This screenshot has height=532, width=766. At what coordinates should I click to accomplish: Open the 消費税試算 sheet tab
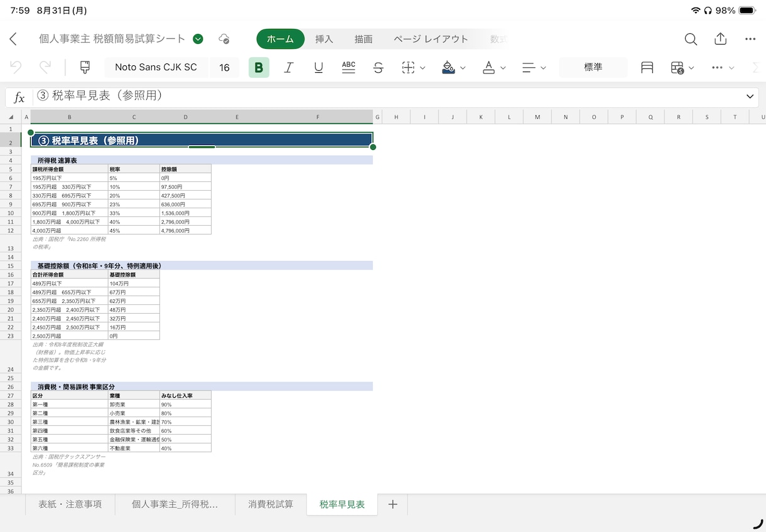[x=271, y=504]
